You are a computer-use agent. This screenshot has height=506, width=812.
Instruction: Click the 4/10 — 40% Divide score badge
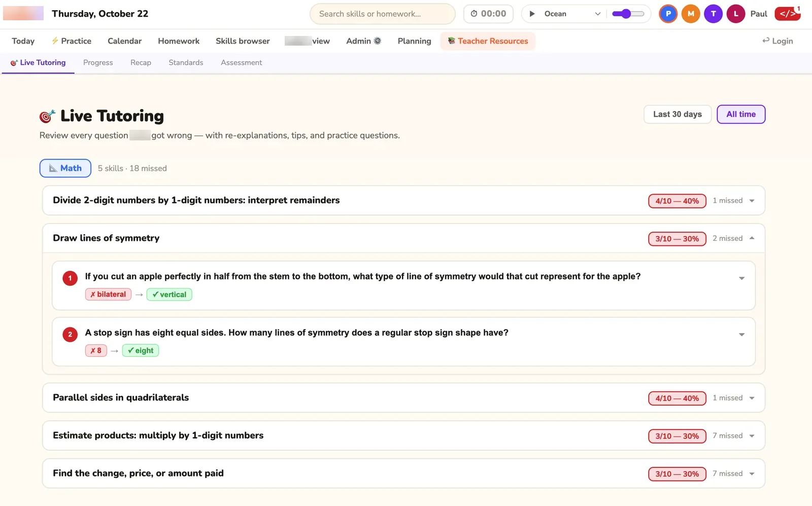pyautogui.click(x=677, y=201)
